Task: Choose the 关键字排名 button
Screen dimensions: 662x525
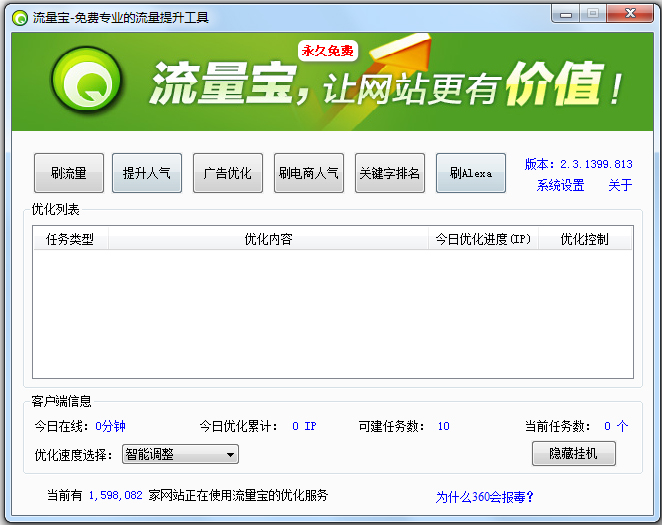Action: pos(390,173)
